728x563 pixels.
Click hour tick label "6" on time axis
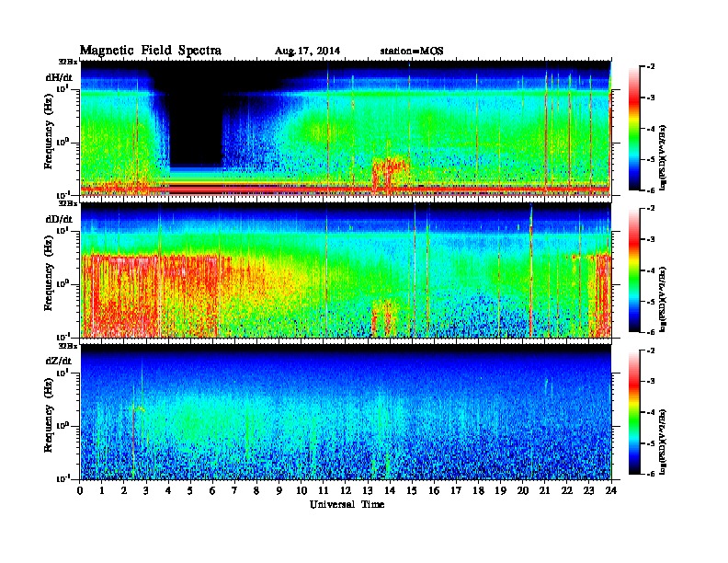[x=212, y=490]
